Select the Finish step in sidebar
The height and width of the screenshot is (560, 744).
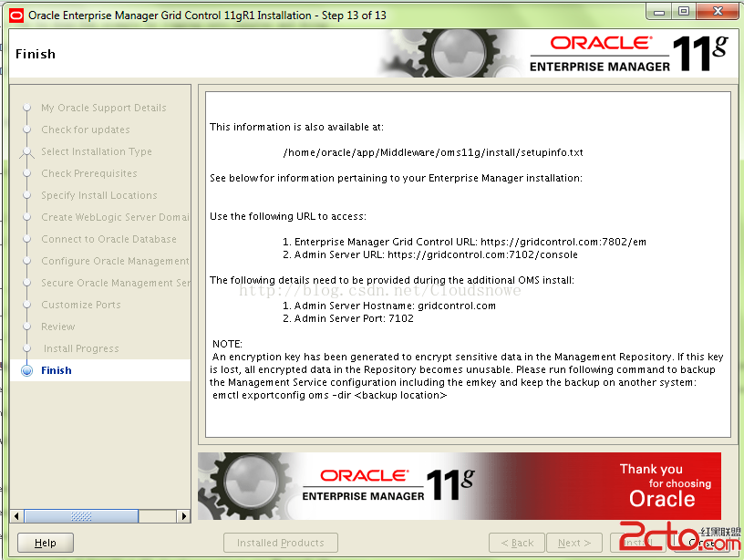point(56,370)
